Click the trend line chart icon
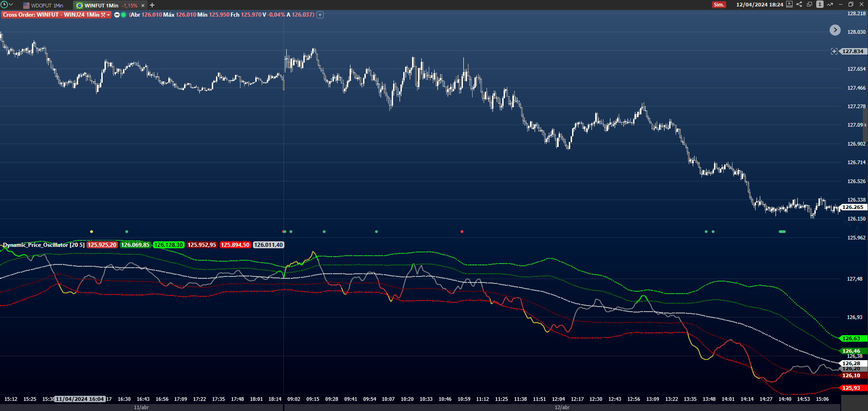The height and width of the screenshot is (411, 868). 830,5
